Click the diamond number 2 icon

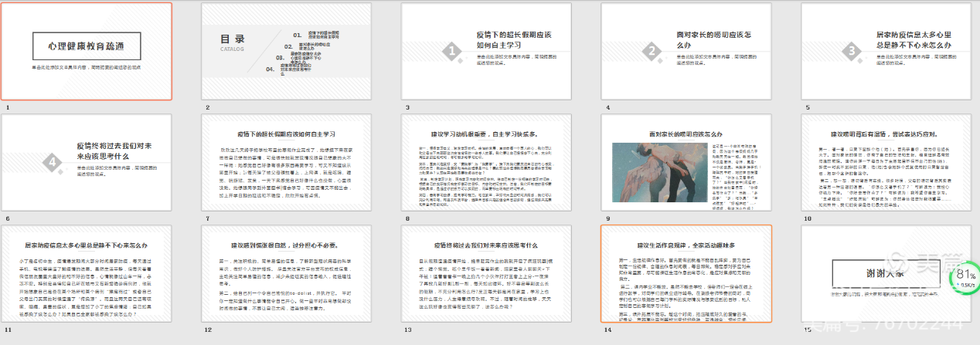652,52
